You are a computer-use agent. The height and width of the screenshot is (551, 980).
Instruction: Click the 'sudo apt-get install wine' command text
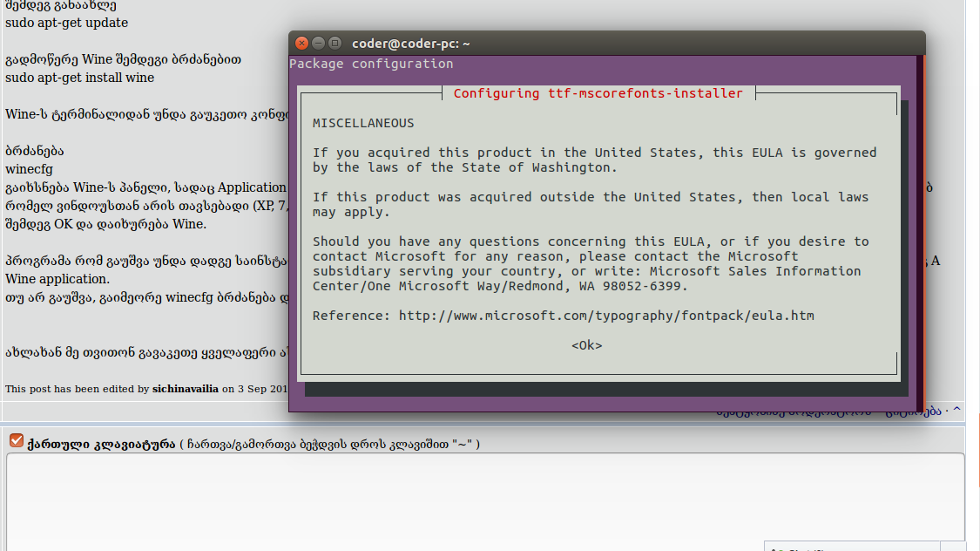coord(79,78)
